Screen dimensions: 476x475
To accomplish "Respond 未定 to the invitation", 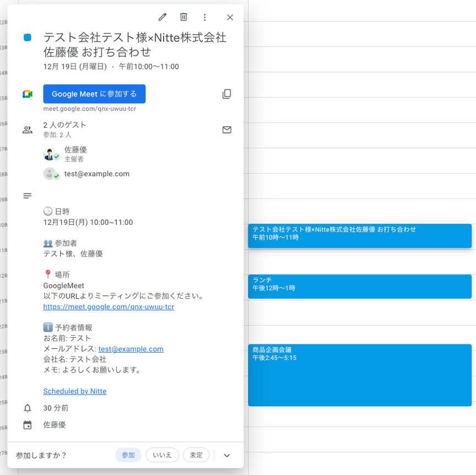I will coord(196,455).
